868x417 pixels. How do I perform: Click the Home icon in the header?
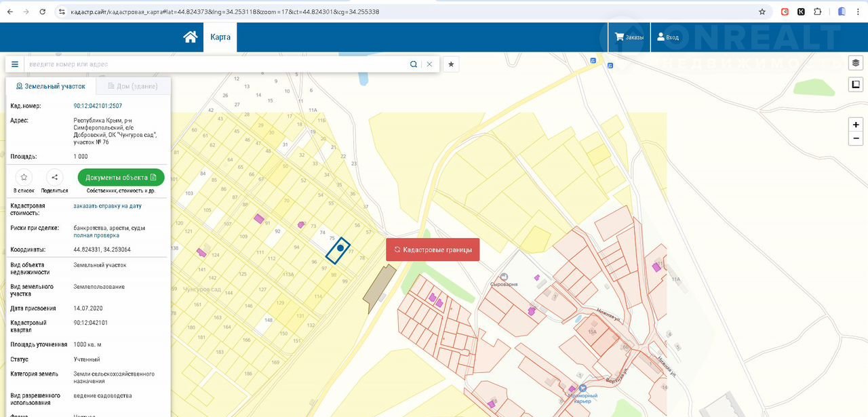coord(190,37)
